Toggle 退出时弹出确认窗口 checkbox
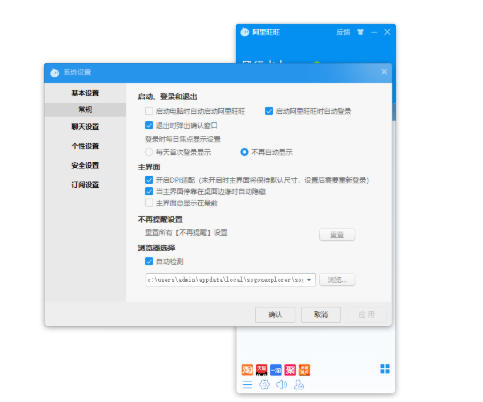This screenshot has height=402, width=483. [x=149, y=125]
